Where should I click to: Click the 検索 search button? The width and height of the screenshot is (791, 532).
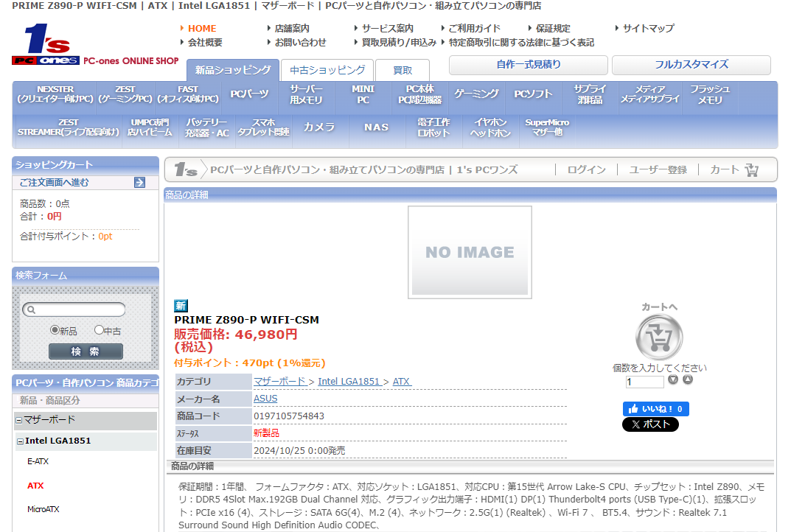pos(86,351)
